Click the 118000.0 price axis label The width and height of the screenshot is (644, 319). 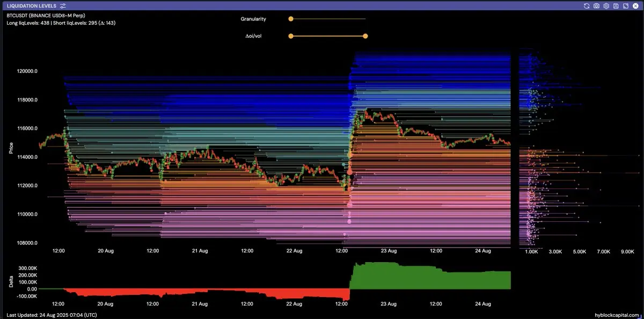click(26, 100)
